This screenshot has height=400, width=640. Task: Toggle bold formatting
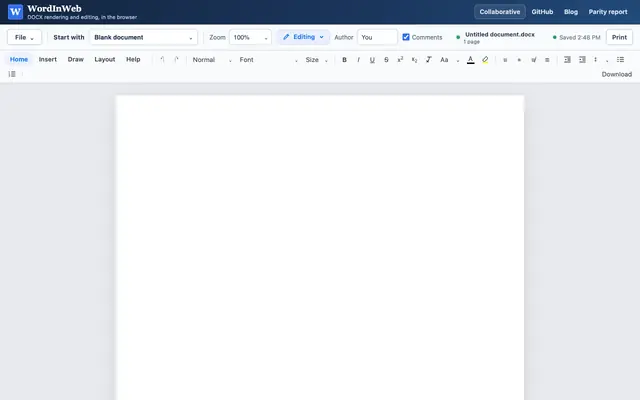click(x=344, y=60)
